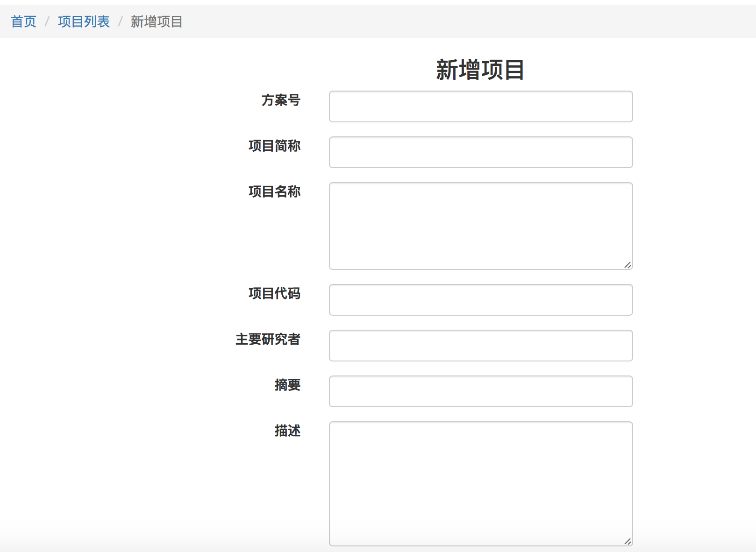Screen dimensions: 756x552
Task: Click the large 新增项目 page heading
Action: [480, 70]
